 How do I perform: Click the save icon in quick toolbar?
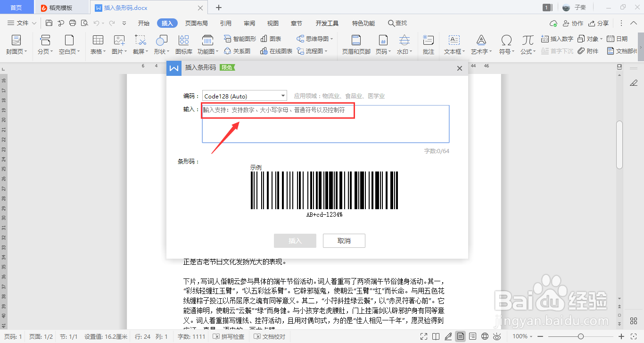pyautogui.click(x=49, y=23)
